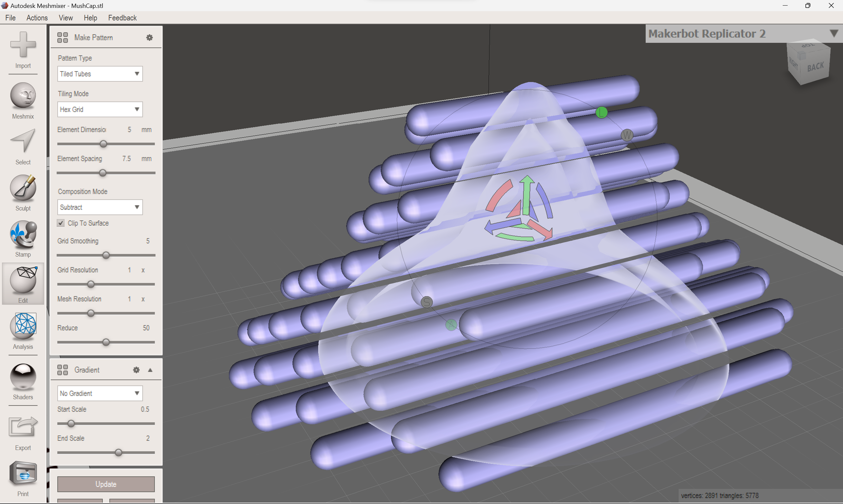Activate the Select tool
843x504 pixels.
coord(23,141)
